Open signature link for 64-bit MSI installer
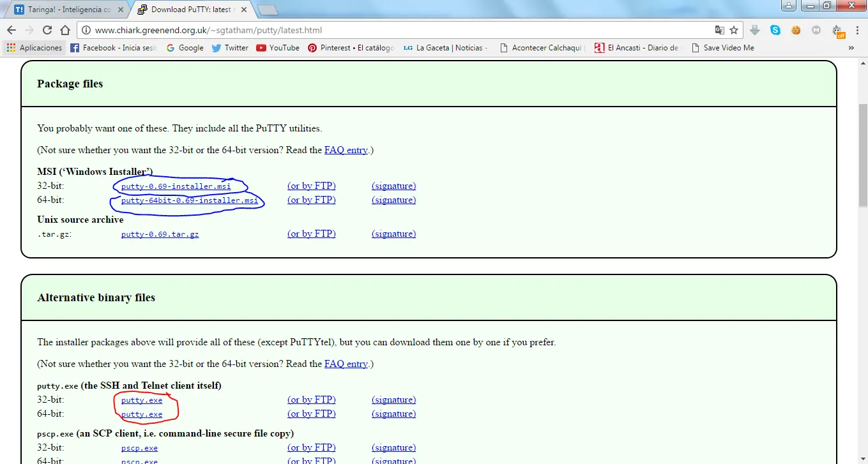The height and width of the screenshot is (464, 868). click(393, 200)
